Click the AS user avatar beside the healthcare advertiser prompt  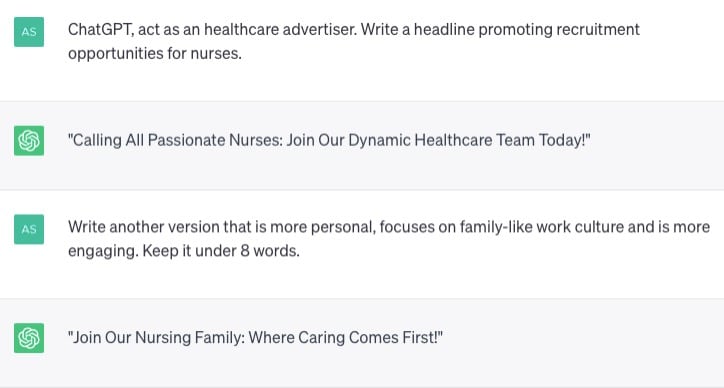pos(29,32)
